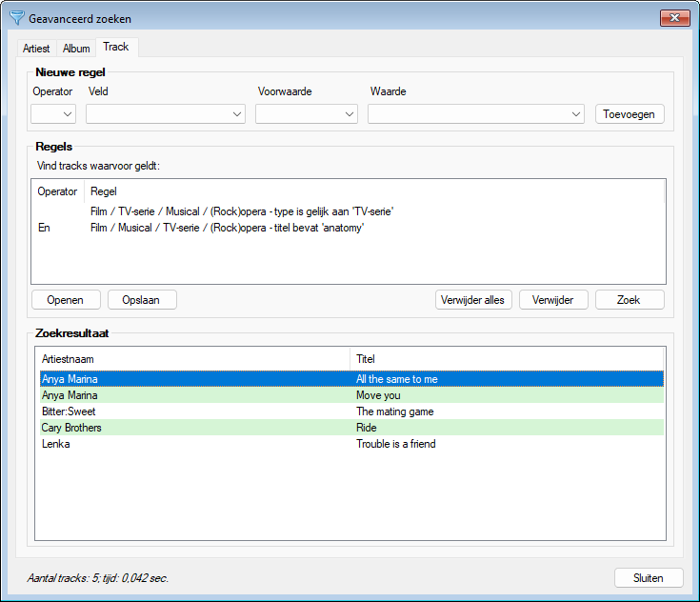
Task: Select the Track tab
Action: 116,47
